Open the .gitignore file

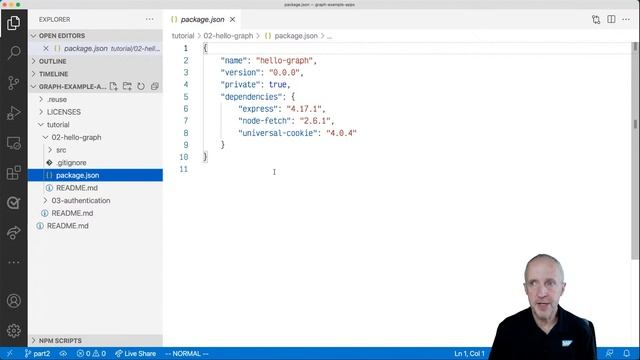click(x=96, y=162)
